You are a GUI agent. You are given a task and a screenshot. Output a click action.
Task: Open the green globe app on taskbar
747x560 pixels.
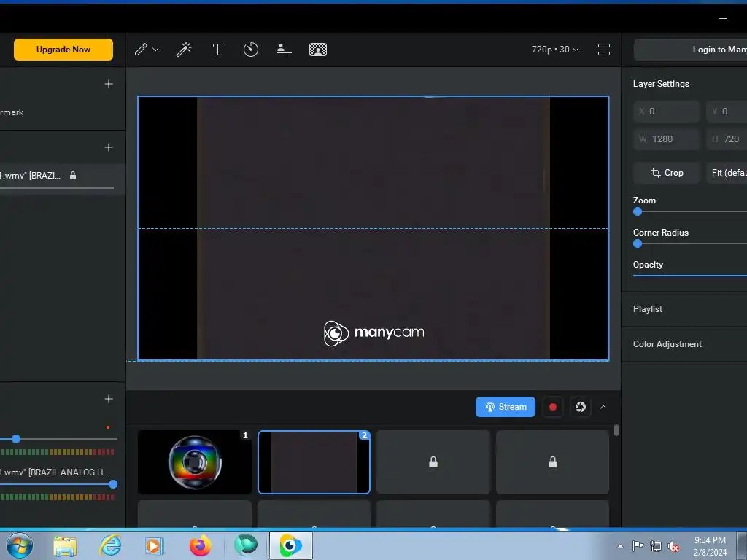tap(245, 545)
